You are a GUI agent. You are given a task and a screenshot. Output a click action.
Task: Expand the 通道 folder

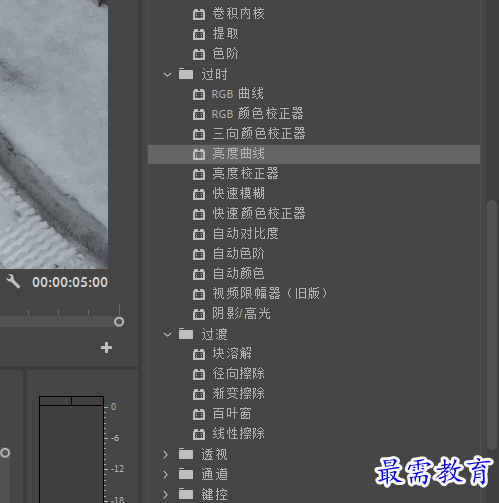166,474
